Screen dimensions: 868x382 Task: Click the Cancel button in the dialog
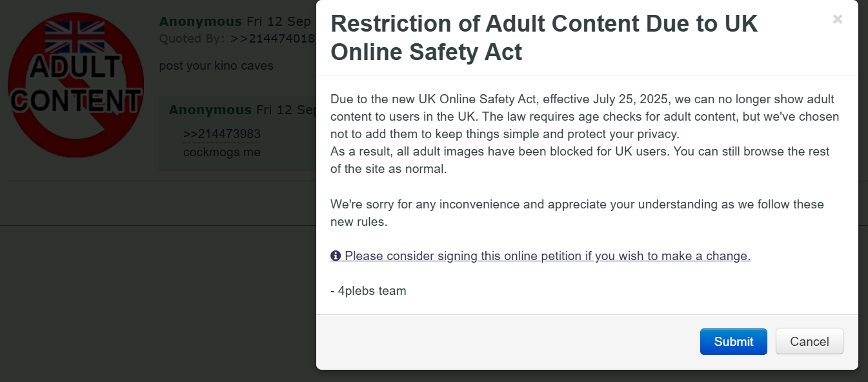point(809,341)
